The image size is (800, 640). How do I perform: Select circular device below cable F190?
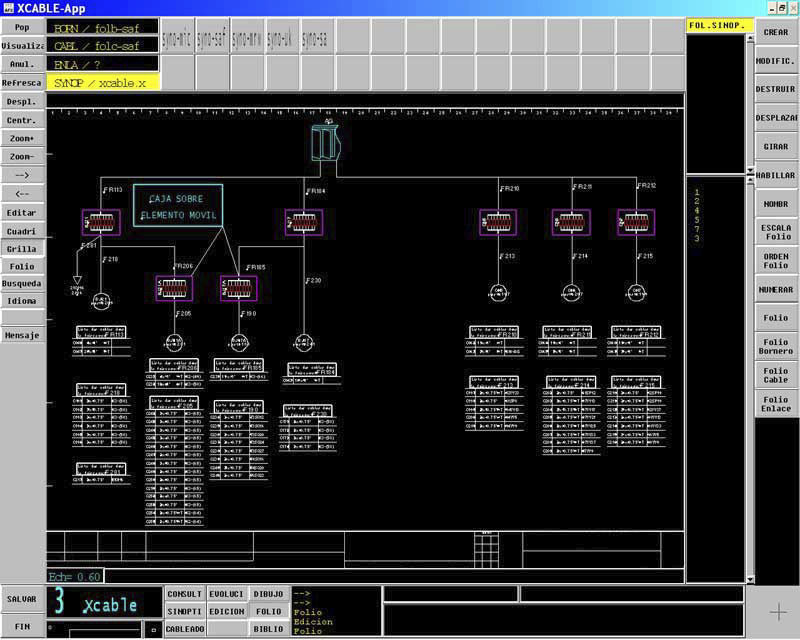pos(239,342)
